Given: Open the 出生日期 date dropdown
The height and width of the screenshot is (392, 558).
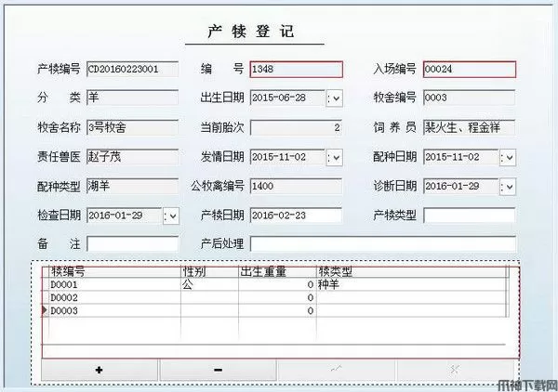Looking at the screenshot, I should (335, 98).
